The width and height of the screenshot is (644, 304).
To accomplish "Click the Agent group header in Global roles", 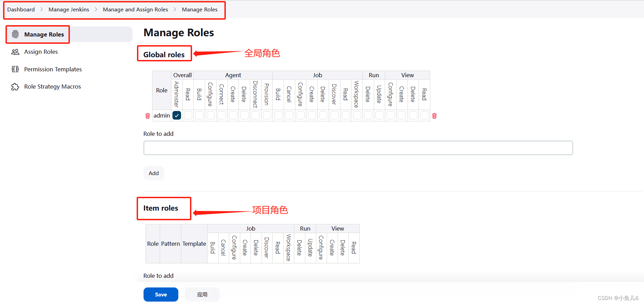I will tap(233, 75).
